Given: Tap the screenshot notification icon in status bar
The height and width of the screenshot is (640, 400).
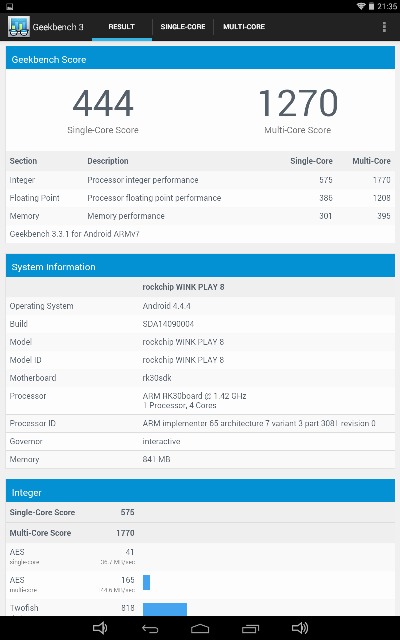Looking at the screenshot, I should [10, 6].
